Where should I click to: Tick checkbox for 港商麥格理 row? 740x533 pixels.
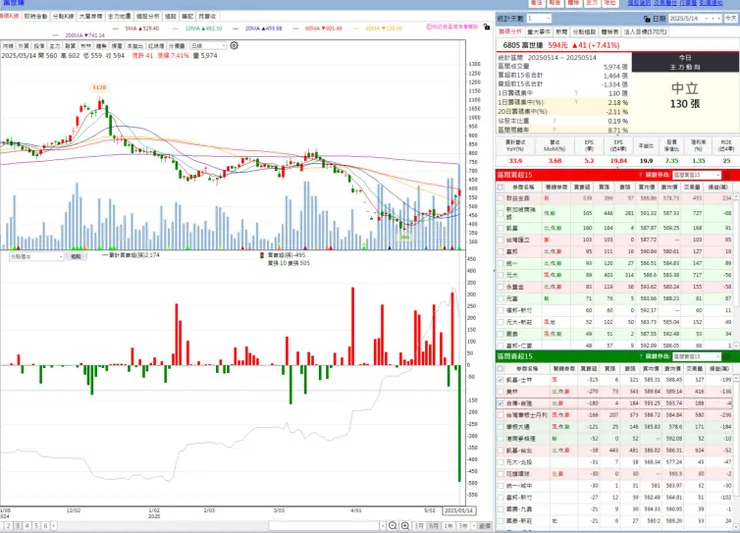[x=500, y=439]
